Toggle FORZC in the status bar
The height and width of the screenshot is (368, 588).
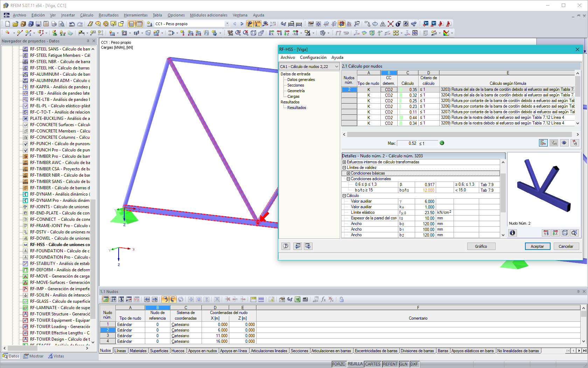[x=338, y=364]
